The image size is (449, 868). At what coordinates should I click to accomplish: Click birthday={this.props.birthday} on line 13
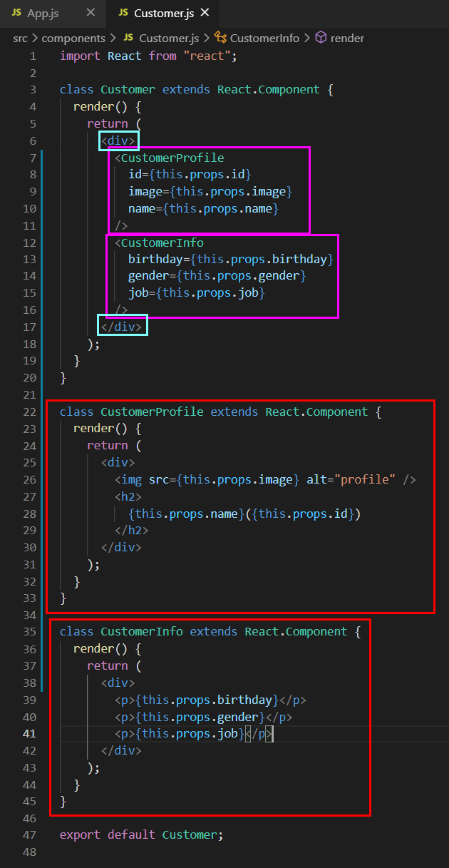(x=232, y=260)
